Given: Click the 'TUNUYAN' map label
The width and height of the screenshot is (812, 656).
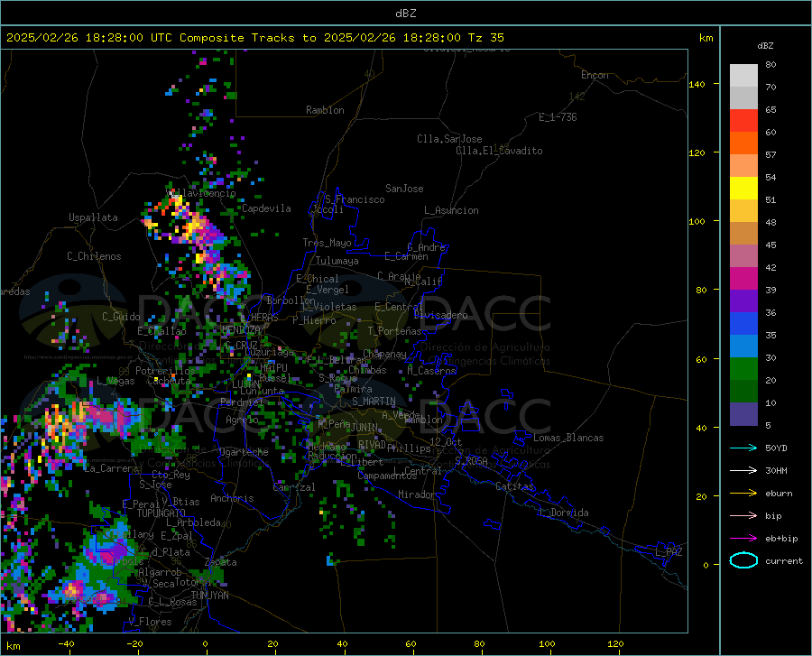Looking at the screenshot, I should coord(209,595).
